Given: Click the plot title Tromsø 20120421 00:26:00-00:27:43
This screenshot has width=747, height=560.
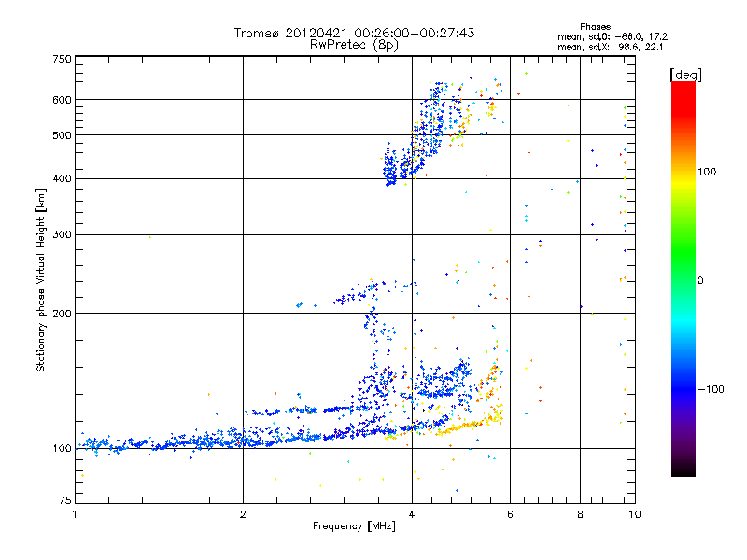Looking at the screenshot, I should 354,33.
